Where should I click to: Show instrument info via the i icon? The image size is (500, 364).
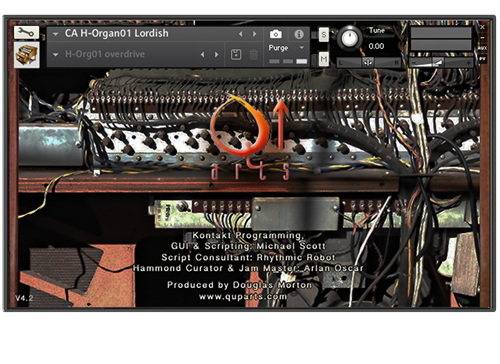coord(299,34)
